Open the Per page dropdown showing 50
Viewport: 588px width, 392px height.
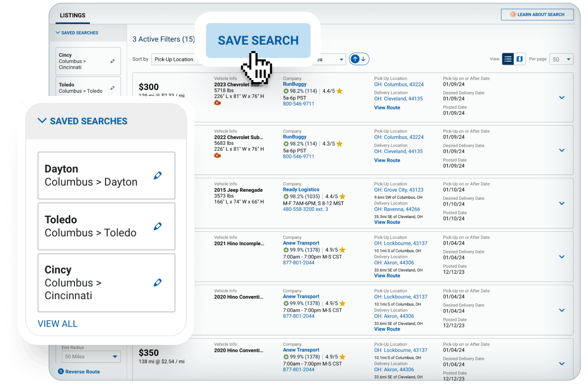[x=561, y=59]
